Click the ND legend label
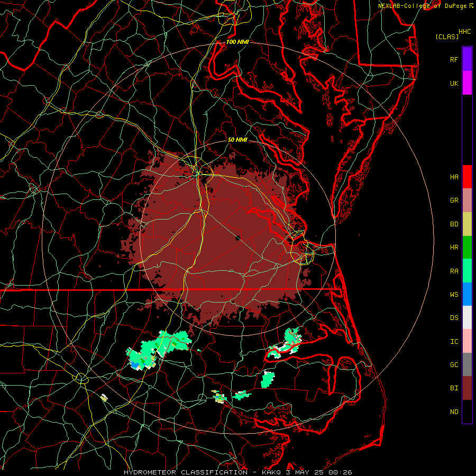 click(x=454, y=412)
